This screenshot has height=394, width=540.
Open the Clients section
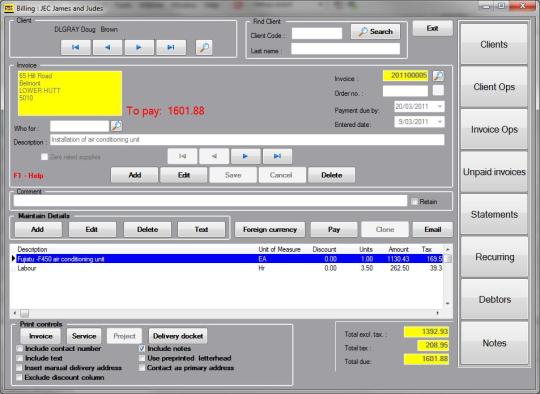pyautogui.click(x=494, y=44)
